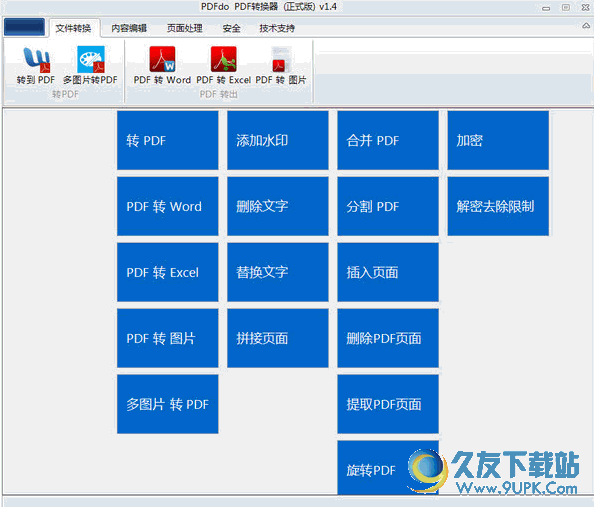Select the PDF 转 Word tile

tap(167, 206)
